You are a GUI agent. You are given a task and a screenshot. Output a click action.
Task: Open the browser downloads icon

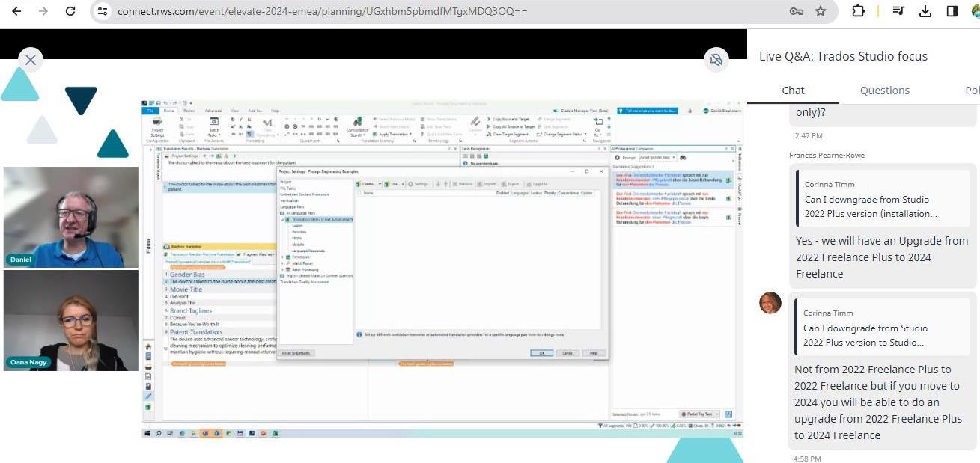[x=925, y=11]
